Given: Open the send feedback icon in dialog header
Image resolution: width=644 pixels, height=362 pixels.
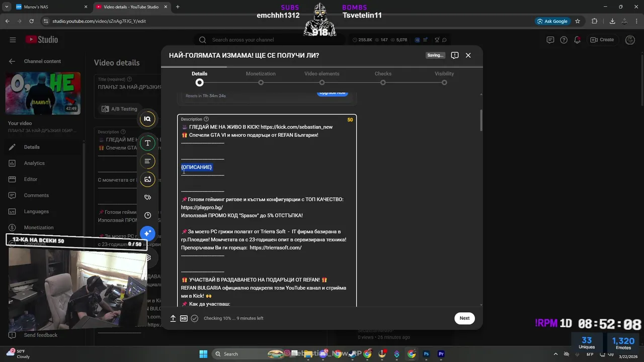Looking at the screenshot, I should tap(455, 55).
